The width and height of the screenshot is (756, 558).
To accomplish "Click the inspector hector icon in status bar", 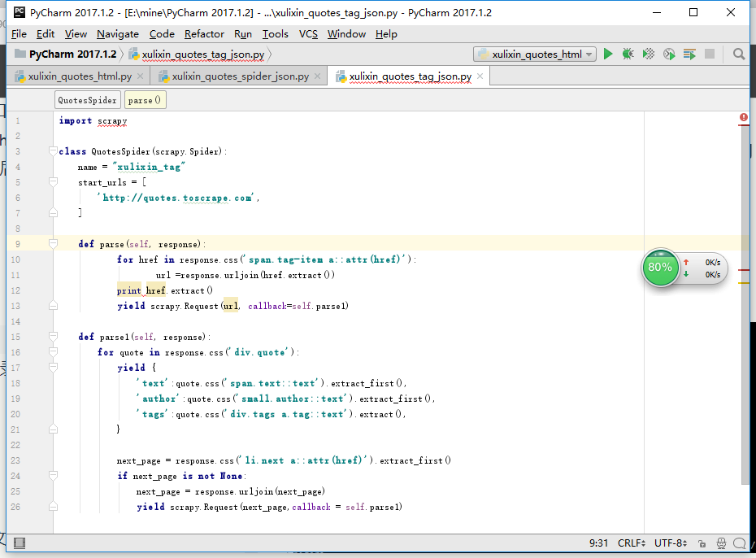I will (x=721, y=543).
